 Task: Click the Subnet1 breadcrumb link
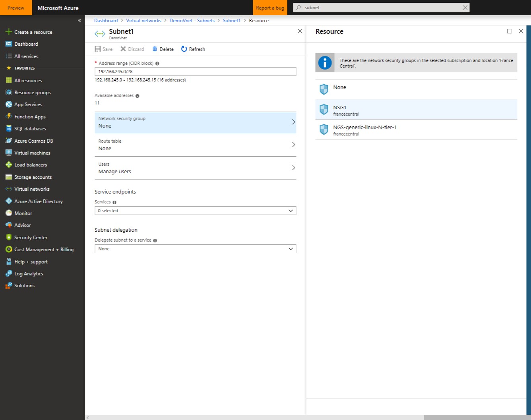pyautogui.click(x=231, y=21)
